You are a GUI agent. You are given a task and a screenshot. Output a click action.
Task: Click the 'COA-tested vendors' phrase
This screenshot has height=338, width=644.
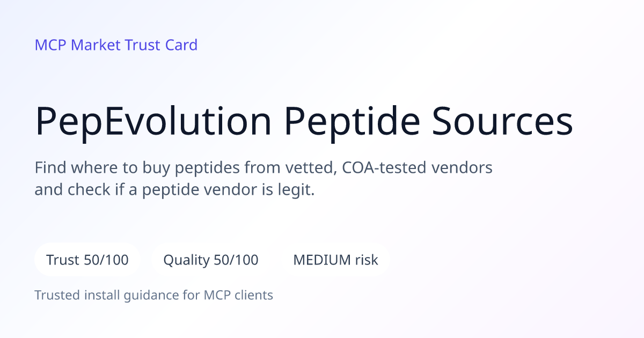417,168
